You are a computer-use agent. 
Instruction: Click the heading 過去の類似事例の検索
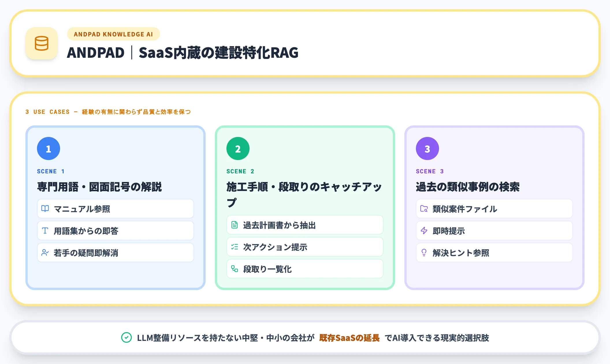468,187
